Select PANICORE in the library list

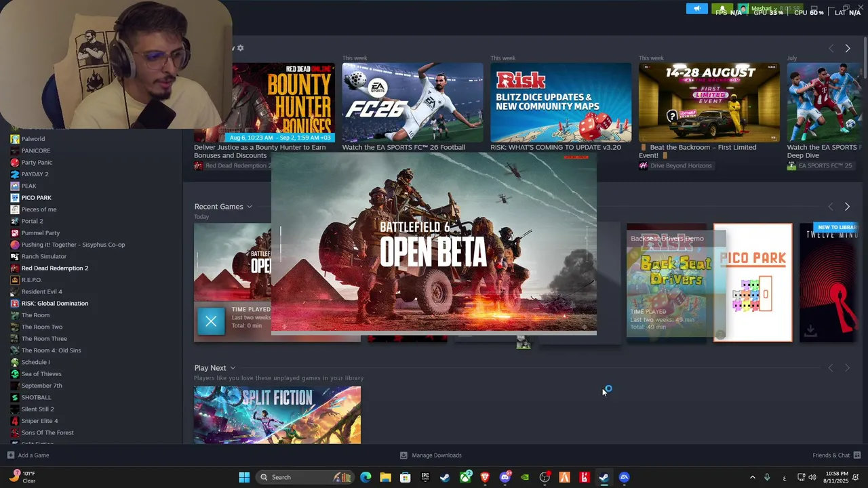click(x=36, y=150)
